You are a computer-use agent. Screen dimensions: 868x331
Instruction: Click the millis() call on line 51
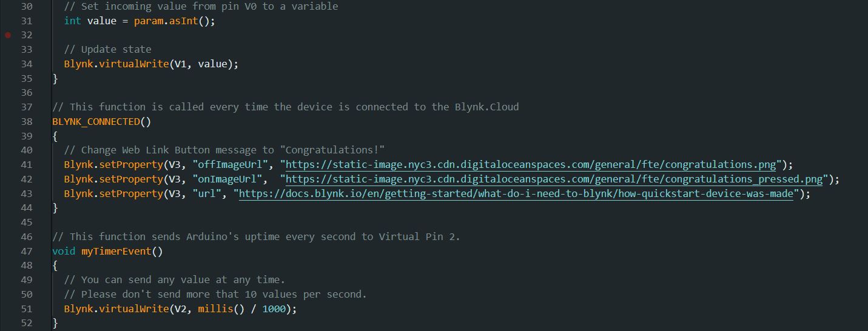point(221,309)
